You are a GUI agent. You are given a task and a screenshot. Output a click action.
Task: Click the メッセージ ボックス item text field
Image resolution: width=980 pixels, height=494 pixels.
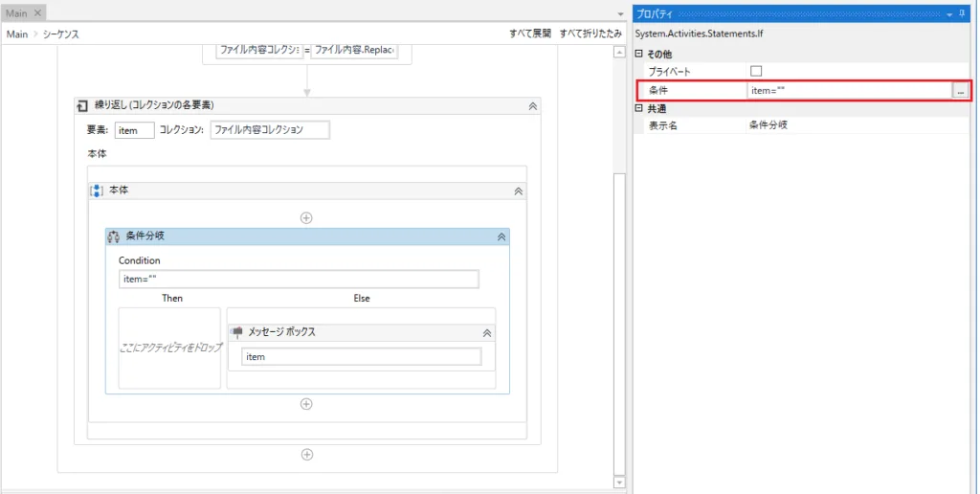point(361,356)
